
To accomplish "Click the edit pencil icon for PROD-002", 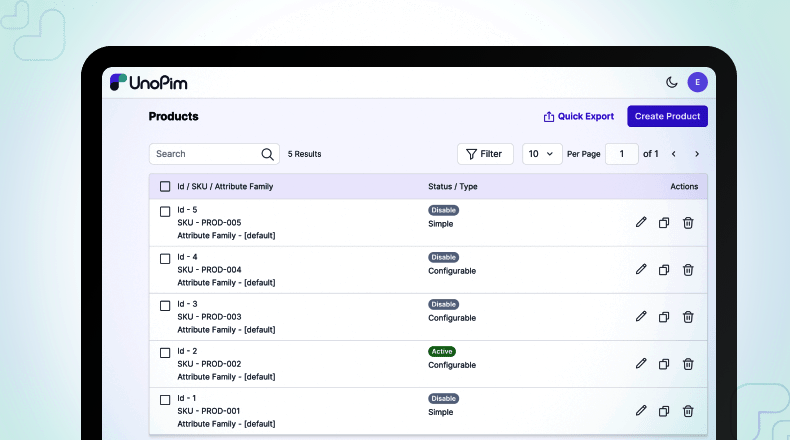I will coord(641,363).
